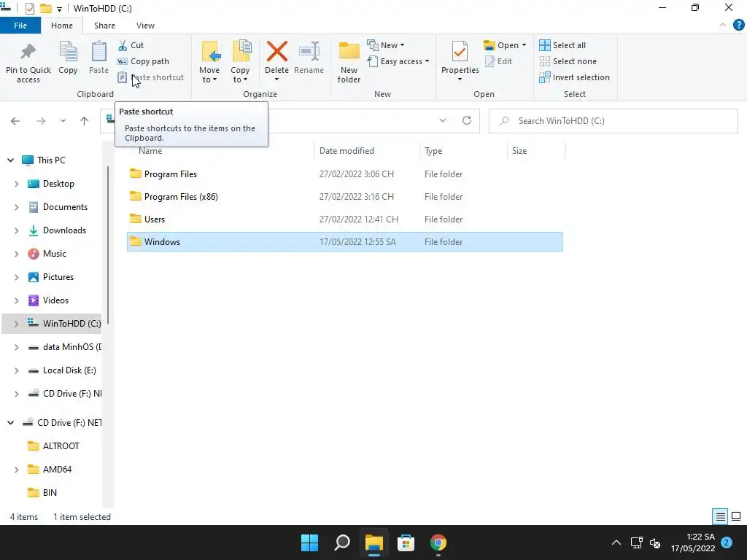Open the Easy access dropdown
Image resolution: width=747 pixels, height=560 pixels.
[398, 61]
